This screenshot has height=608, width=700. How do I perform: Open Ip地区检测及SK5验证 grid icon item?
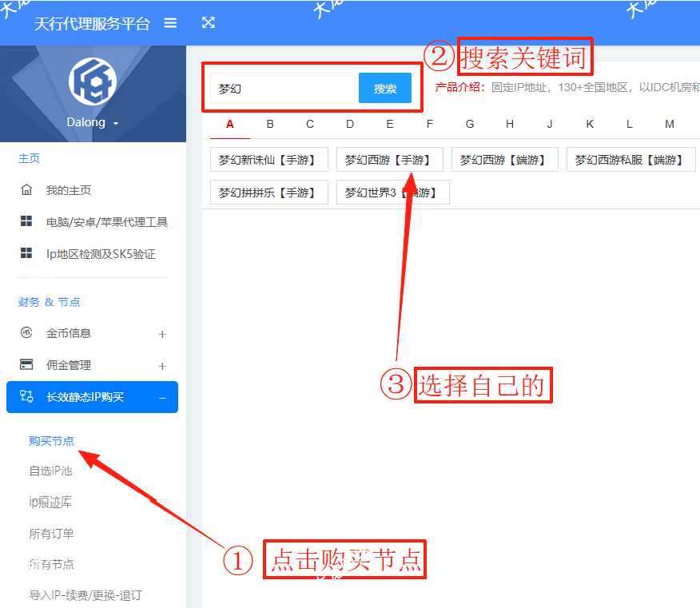click(x=26, y=254)
